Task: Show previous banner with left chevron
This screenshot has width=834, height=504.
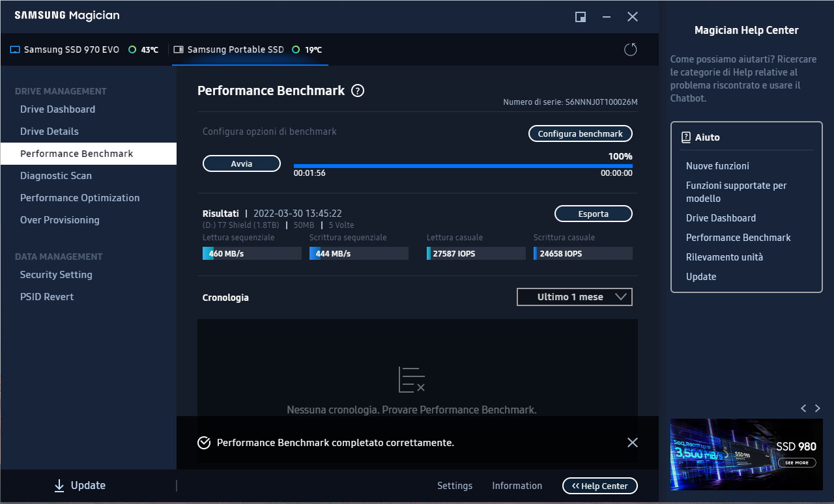Action: point(803,408)
